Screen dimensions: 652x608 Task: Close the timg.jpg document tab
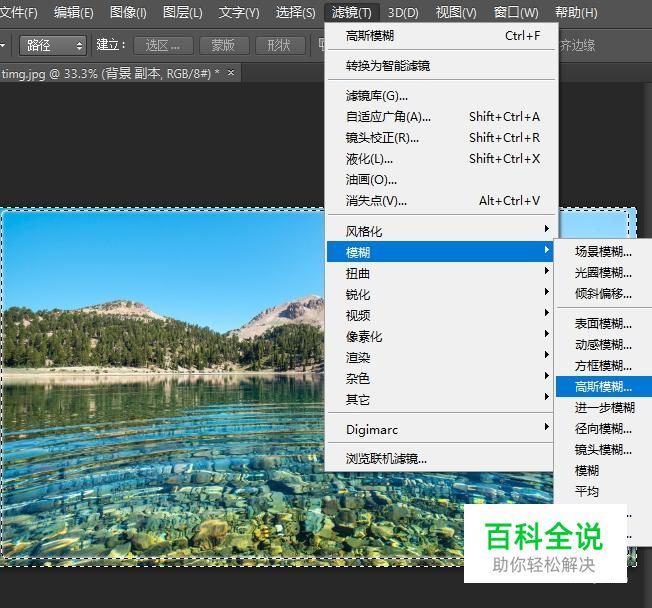231,73
